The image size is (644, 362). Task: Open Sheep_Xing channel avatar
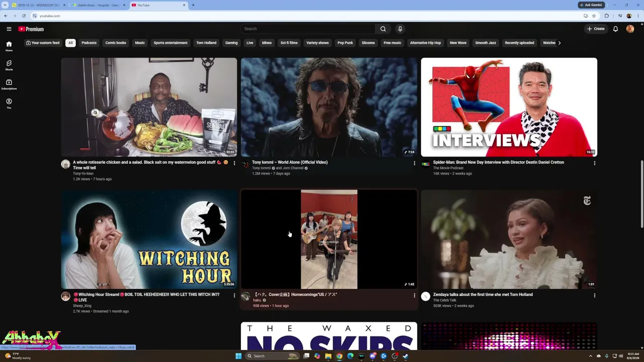(65, 297)
